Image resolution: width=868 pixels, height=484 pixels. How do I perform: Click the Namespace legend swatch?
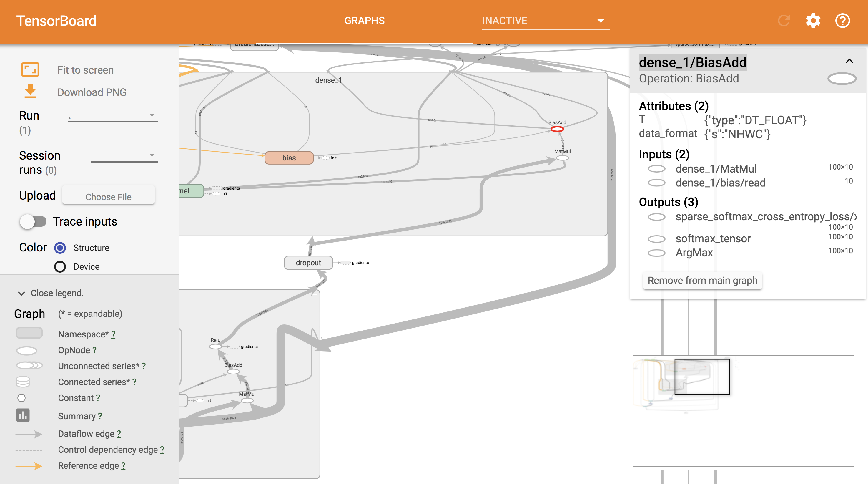29,333
